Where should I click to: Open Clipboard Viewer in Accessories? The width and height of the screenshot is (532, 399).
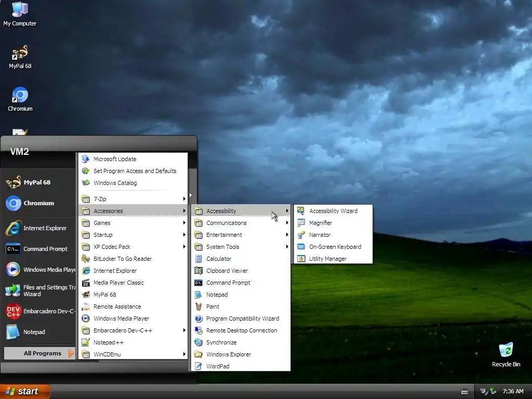[241, 270]
